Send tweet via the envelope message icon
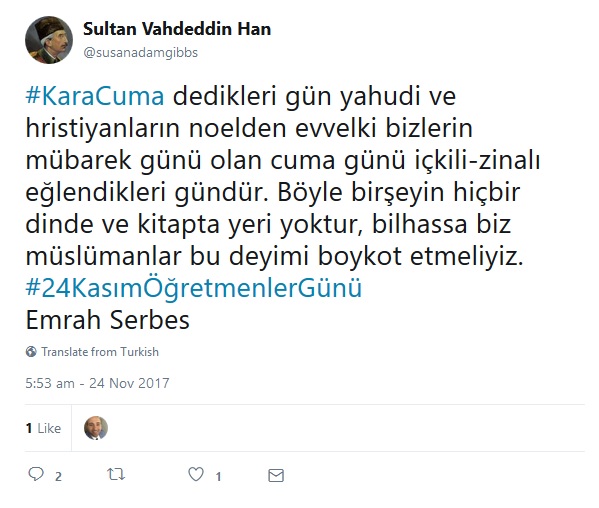The height and width of the screenshot is (508, 599). pyautogui.click(x=276, y=475)
